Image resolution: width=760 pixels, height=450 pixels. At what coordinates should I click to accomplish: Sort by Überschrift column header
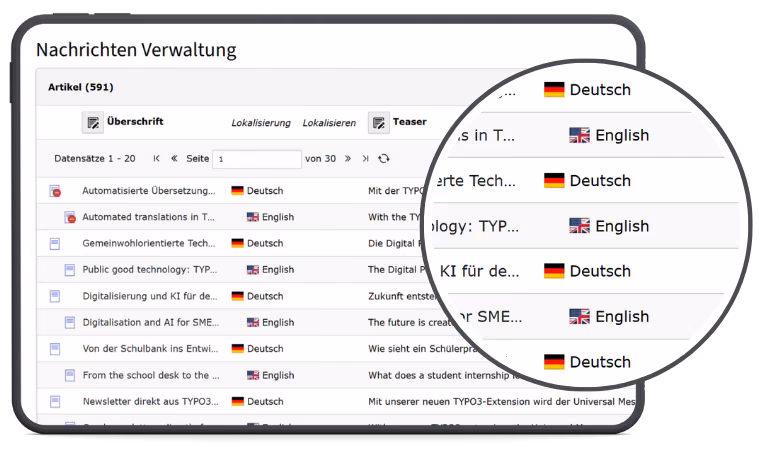pyautogui.click(x=135, y=121)
